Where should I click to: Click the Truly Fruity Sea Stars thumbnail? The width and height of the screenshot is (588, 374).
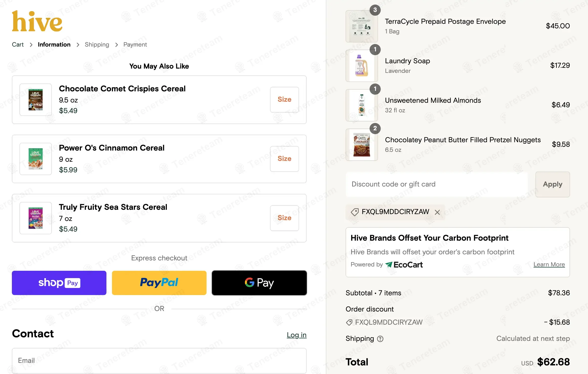pyautogui.click(x=36, y=218)
